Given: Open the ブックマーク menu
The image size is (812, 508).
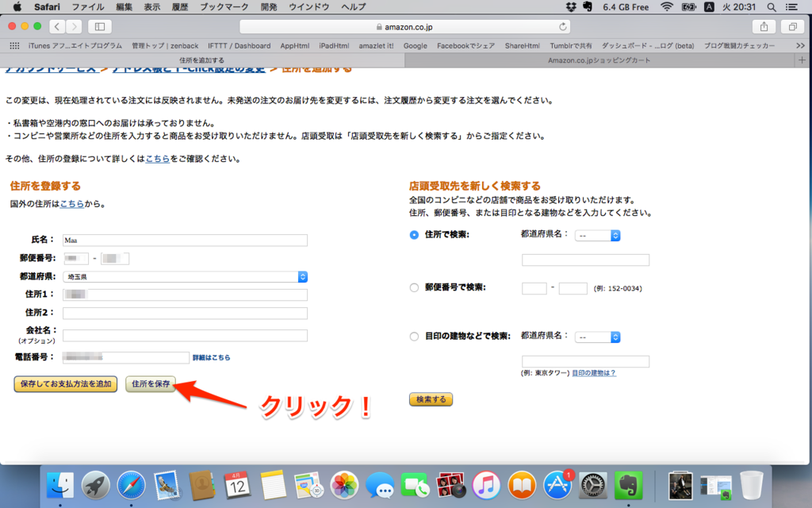Looking at the screenshot, I should [x=224, y=6].
